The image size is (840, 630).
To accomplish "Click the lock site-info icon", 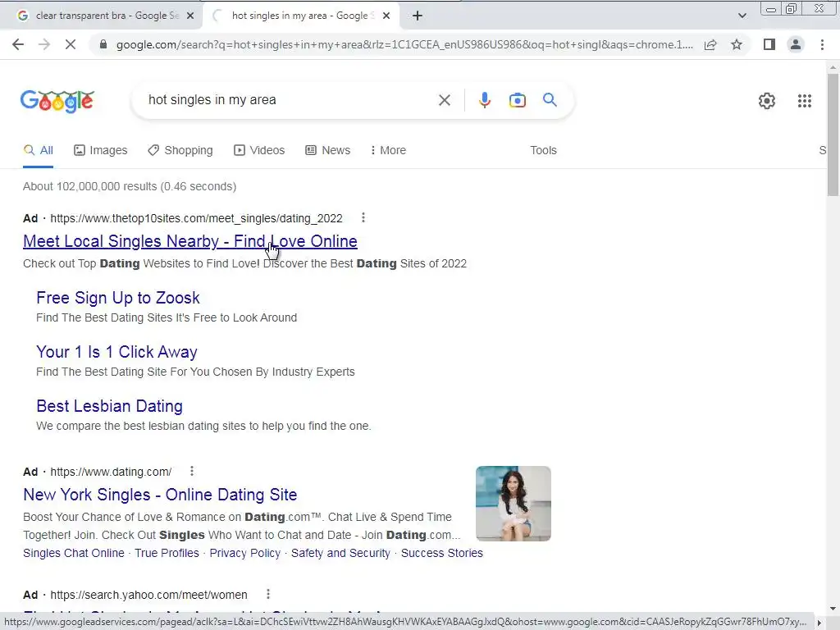I will pos(103,44).
